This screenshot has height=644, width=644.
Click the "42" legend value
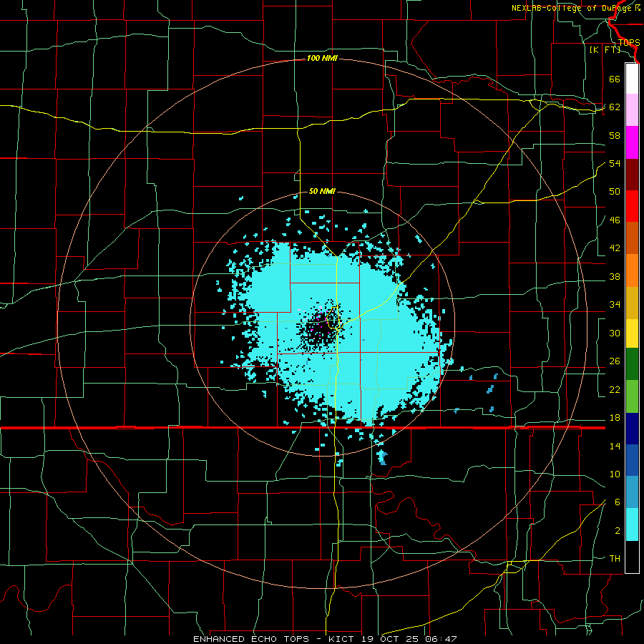(x=615, y=248)
